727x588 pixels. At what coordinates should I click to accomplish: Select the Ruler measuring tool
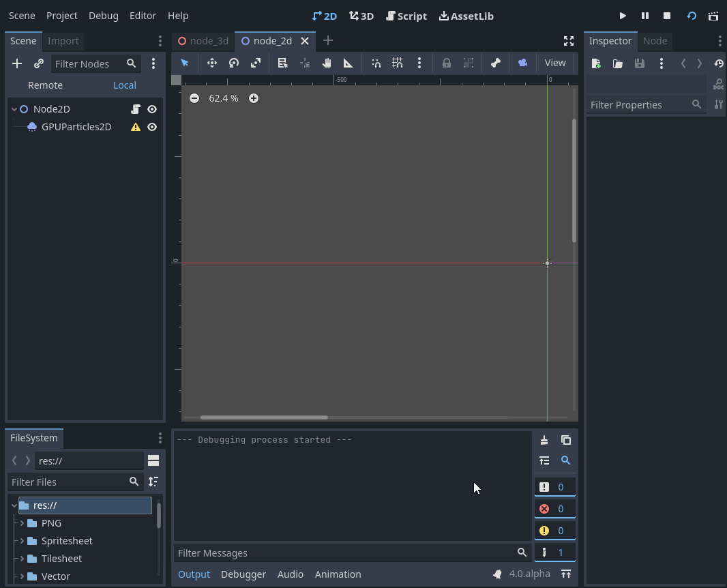(x=348, y=63)
